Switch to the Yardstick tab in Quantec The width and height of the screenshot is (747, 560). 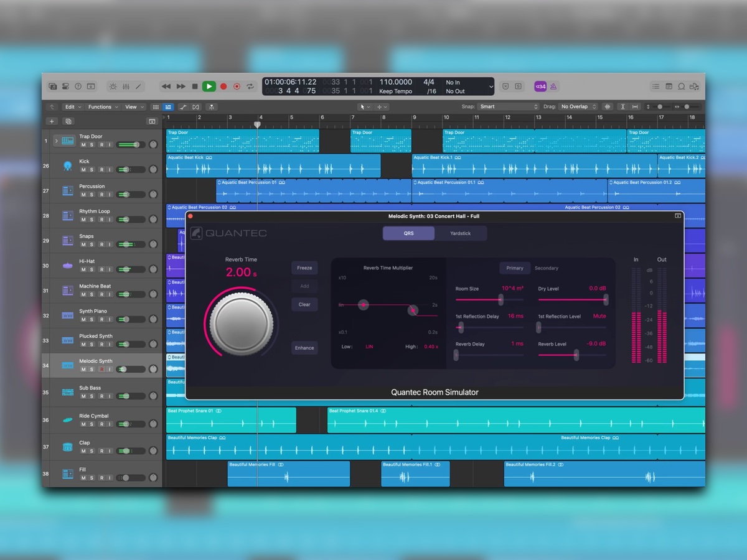(x=461, y=233)
